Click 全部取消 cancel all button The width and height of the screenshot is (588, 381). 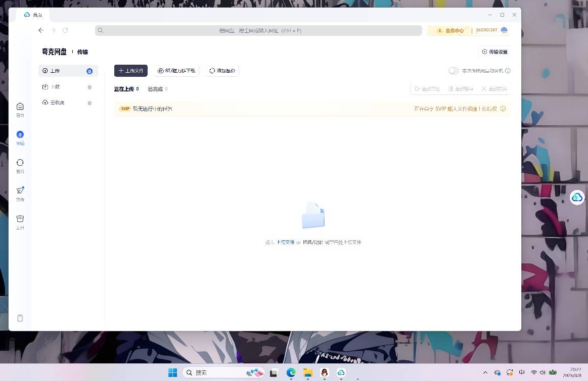[x=494, y=89]
